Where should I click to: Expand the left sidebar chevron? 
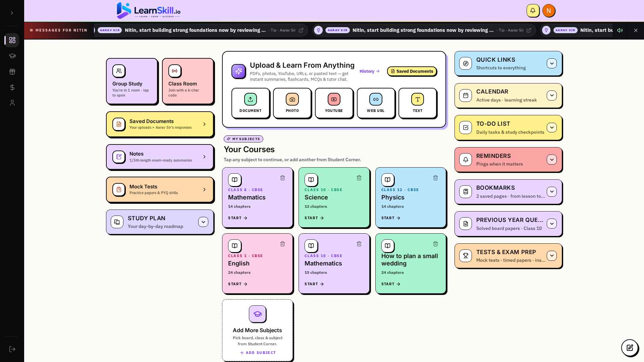point(12,13)
